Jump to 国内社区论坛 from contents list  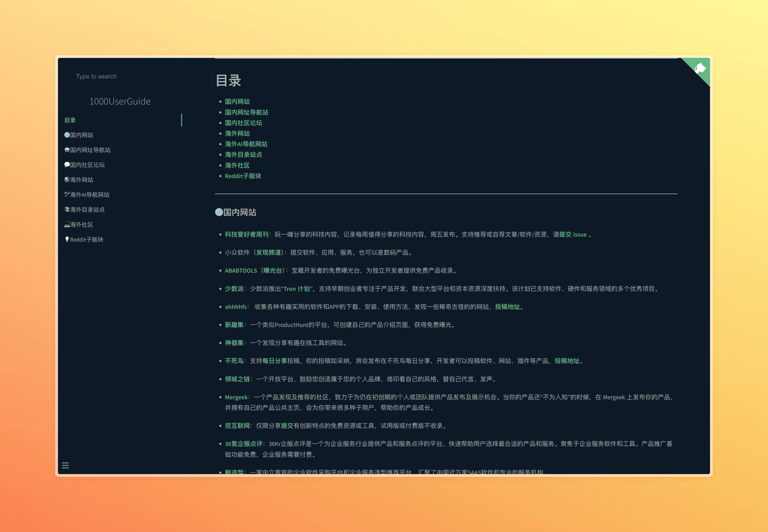coord(244,123)
